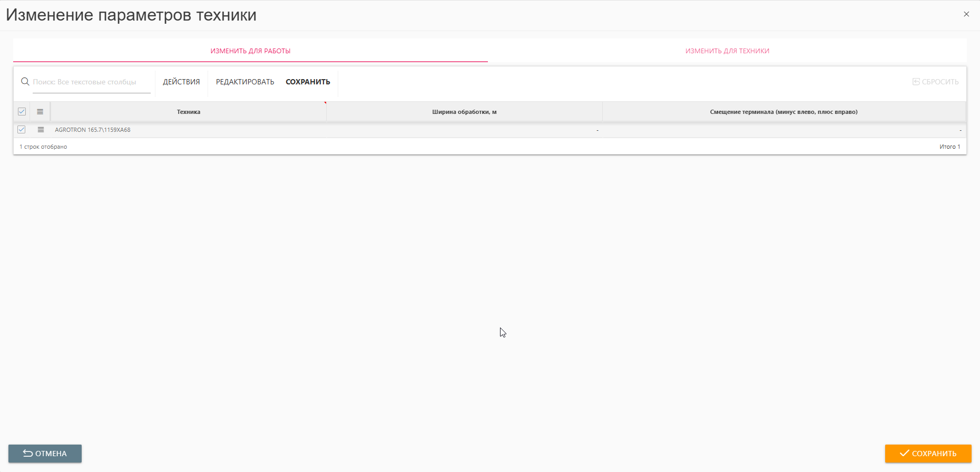Image resolution: width=980 pixels, height=472 pixels.
Task: Select the AGROTRON 165.7\1159XA68 cell
Action: 93,130
